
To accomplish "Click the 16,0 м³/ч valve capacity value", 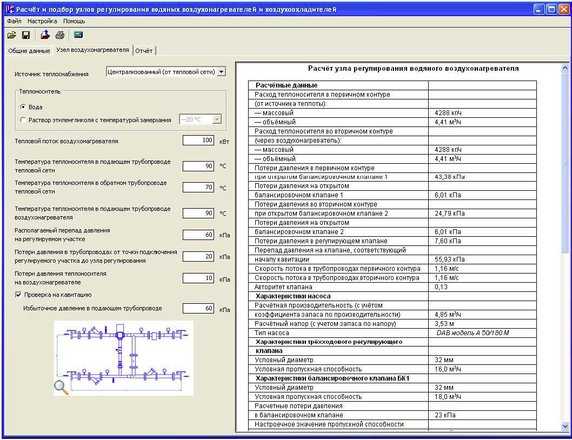I will pos(482,369).
